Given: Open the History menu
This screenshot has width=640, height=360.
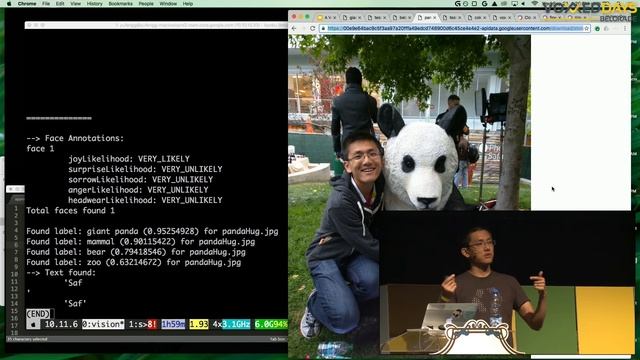Looking at the screenshot, I should point(95,3).
